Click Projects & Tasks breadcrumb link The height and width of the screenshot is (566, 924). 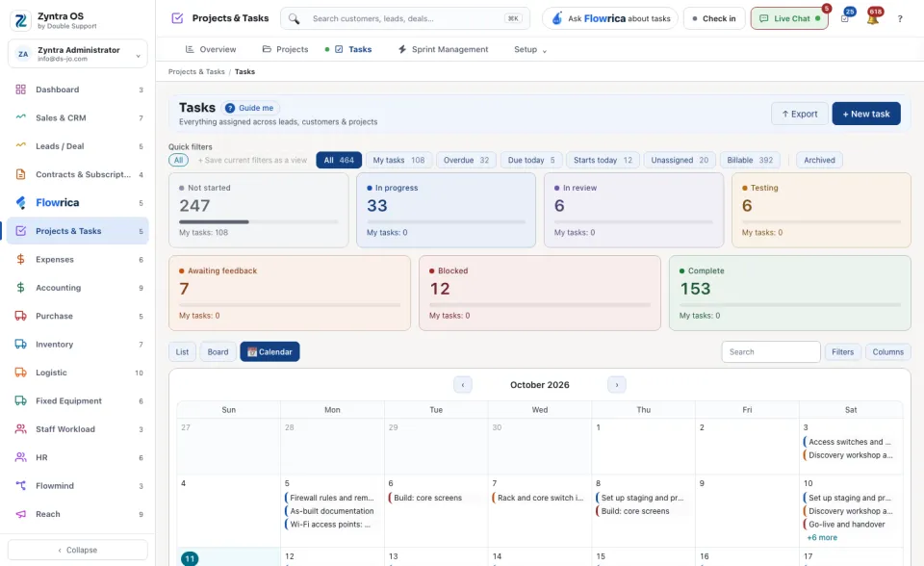(x=196, y=72)
